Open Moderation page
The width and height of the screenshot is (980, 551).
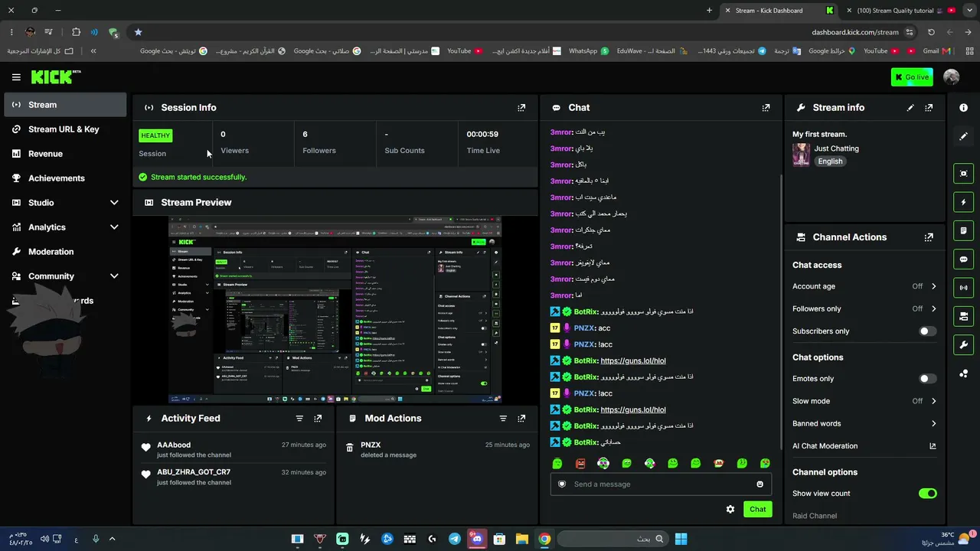click(65, 252)
